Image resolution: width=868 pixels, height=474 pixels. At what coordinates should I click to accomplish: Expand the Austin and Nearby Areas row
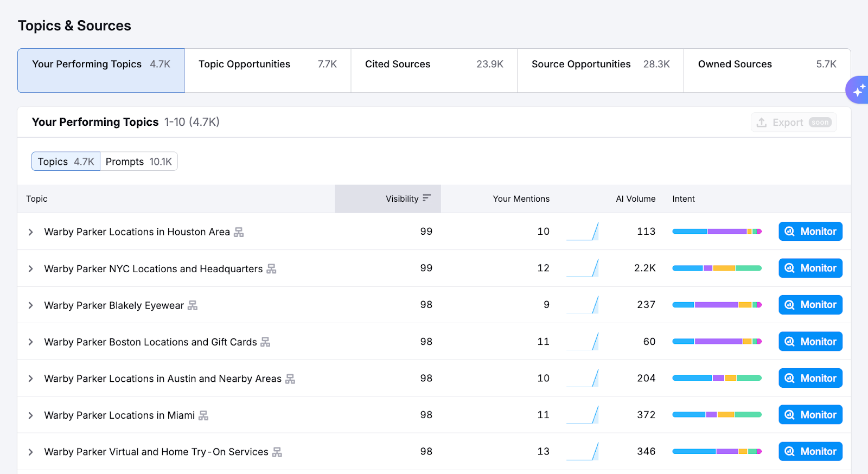click(x=31, y=379)
